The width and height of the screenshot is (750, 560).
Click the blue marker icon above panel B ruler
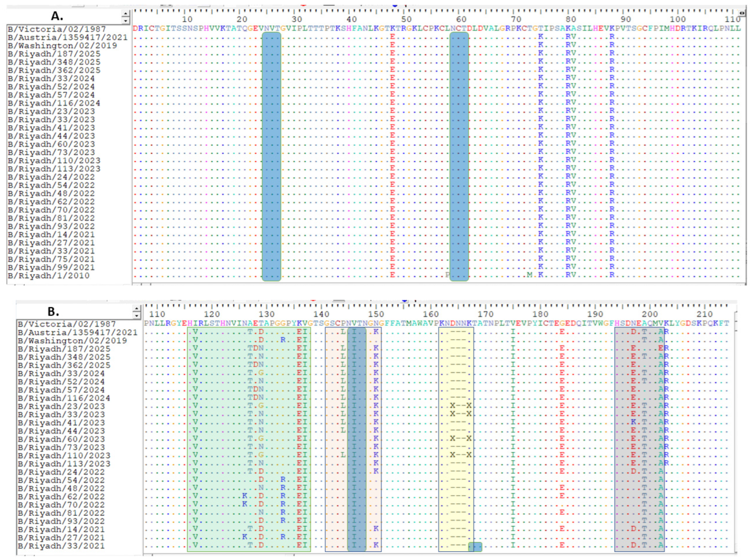point(404,301)
